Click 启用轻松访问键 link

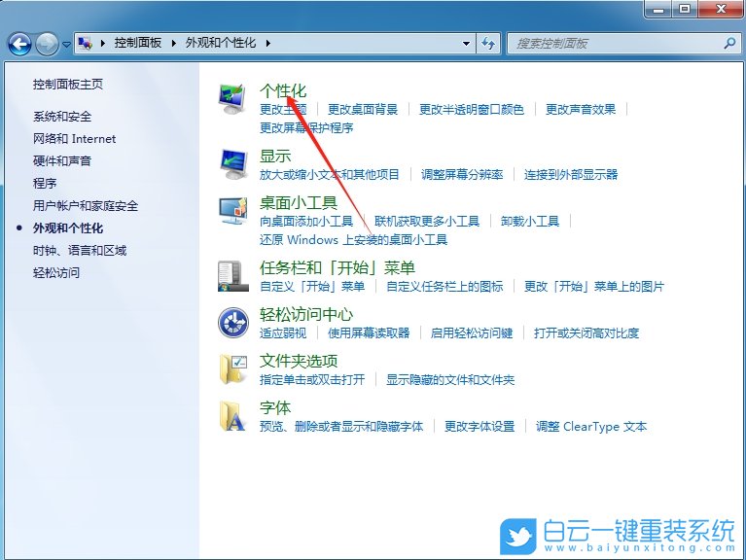[472, 333]
